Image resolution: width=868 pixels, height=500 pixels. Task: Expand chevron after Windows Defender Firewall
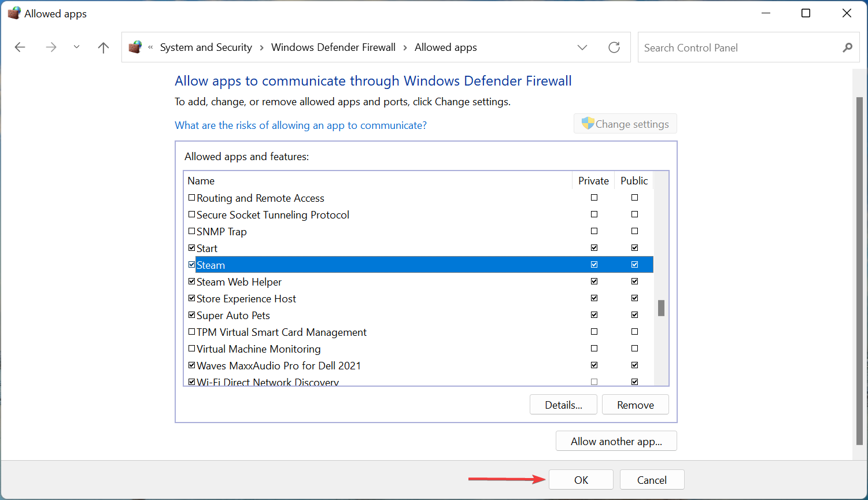(405, 47)
